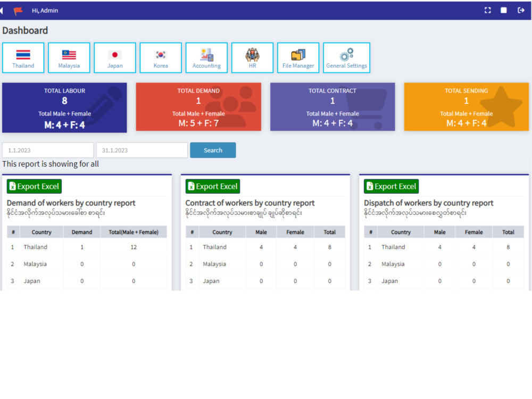Open the Total Contract card
The height and width of the screenshot is (399, 532).
pos(332,107)
